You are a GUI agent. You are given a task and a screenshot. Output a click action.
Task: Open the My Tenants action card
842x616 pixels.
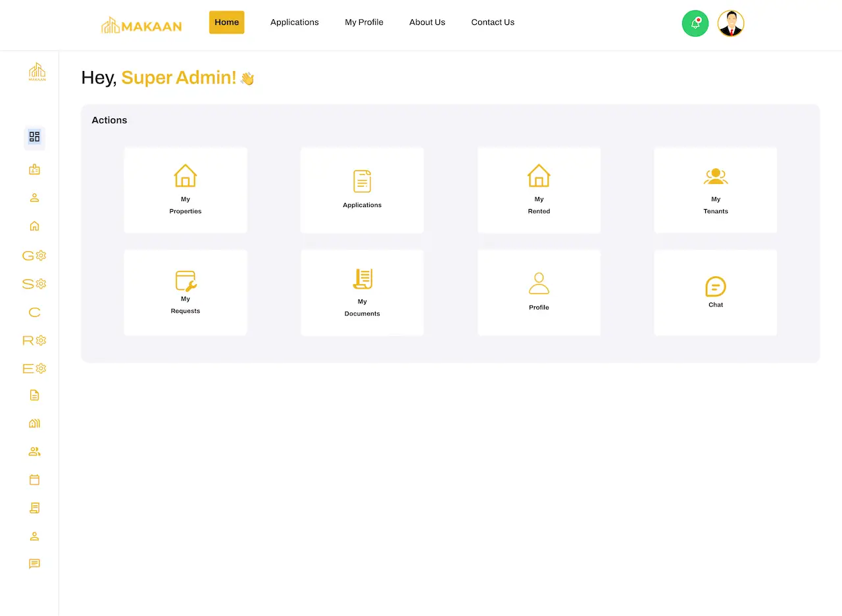click(x=716, y=190)
